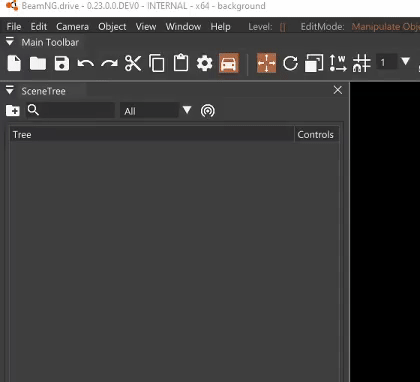Click the concentric target icon in SceneTree
Image resolution: width=420 pixels, height=382 pixels.
208,111
